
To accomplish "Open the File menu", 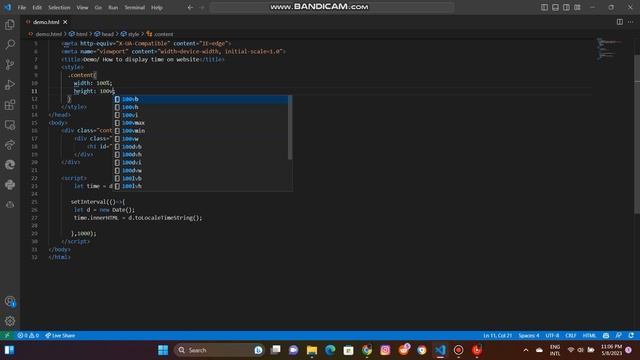I will coord(22,7).
